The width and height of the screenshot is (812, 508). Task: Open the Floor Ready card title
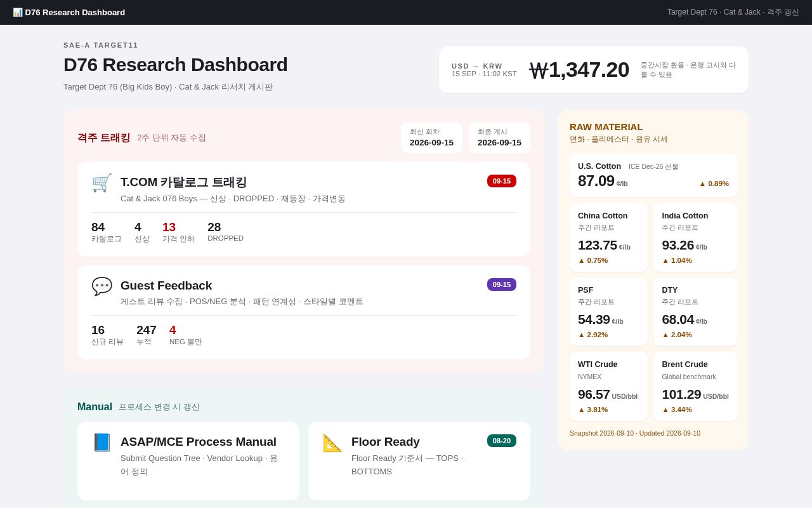(386, 442)
